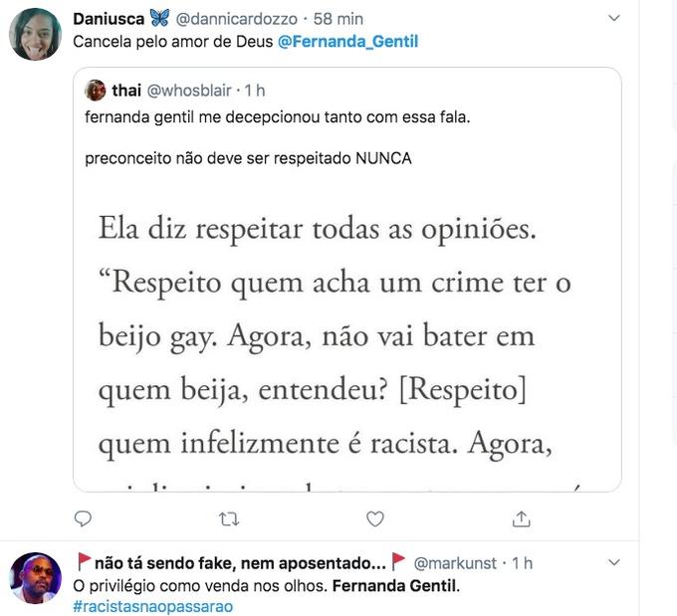Visit the @dannicardozzo handle
This screenshot has width=677, height=616.
[236, 19]
